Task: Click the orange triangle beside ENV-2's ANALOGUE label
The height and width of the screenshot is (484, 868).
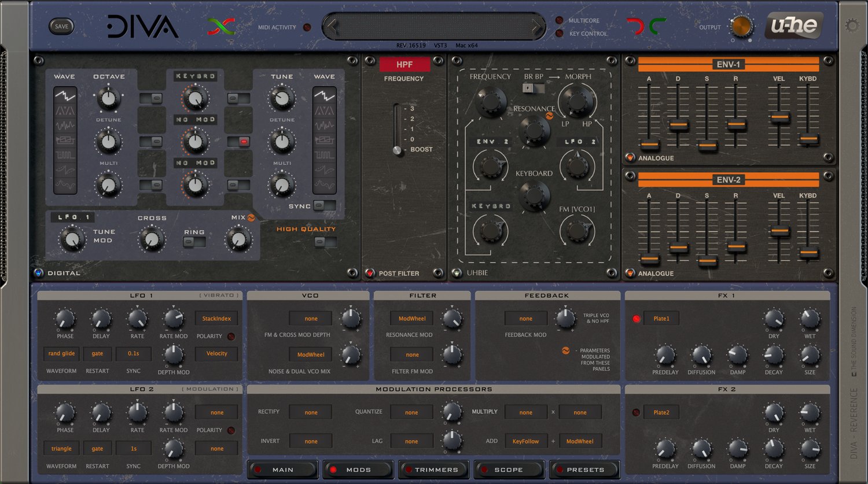Action: click(x=630, y=273)
